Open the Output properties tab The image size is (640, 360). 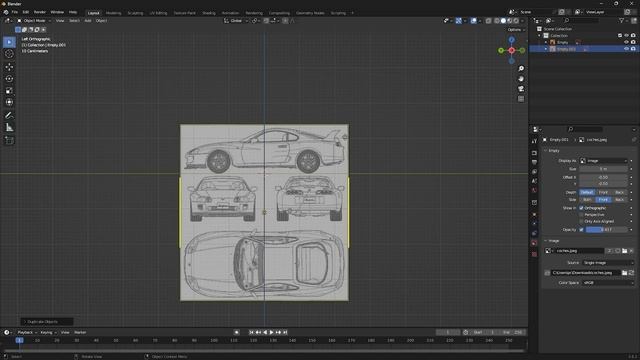tap(534, 162)
